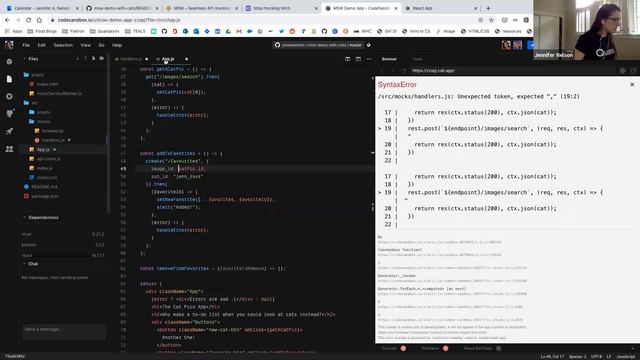Viewport: 640px width, 360px height.
Task: Go back in Chrome
Action: [7, 20]
